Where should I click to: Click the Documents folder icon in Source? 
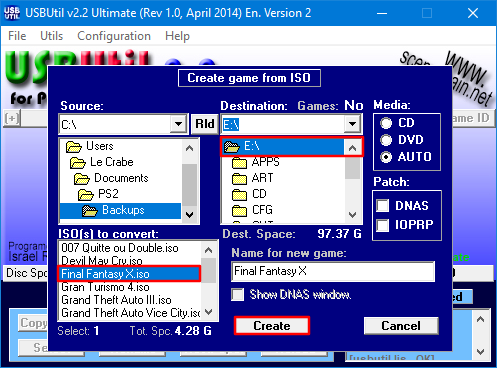coord(82,178)
